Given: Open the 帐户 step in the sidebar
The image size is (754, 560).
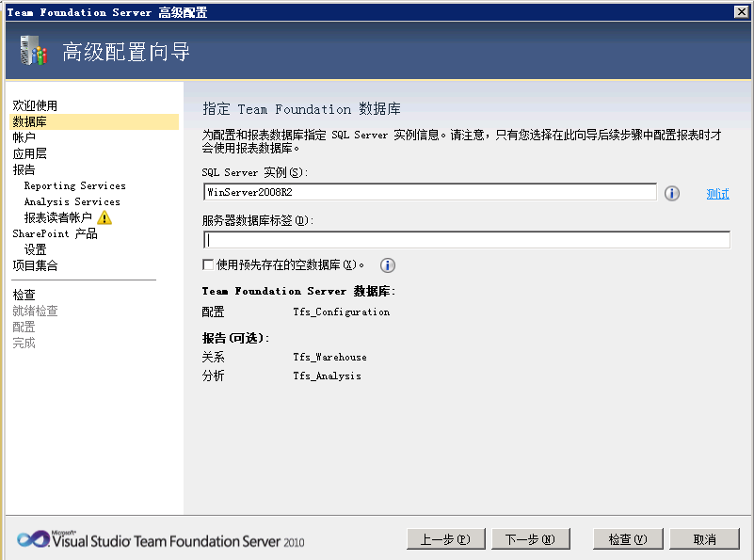Looking at the screenshot, I should click(24, 137).
